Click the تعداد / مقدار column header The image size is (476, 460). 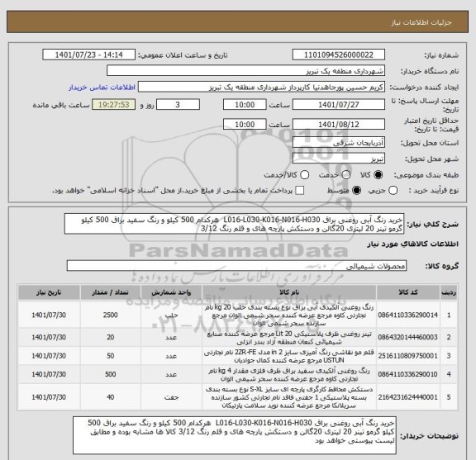pos(111,292)
